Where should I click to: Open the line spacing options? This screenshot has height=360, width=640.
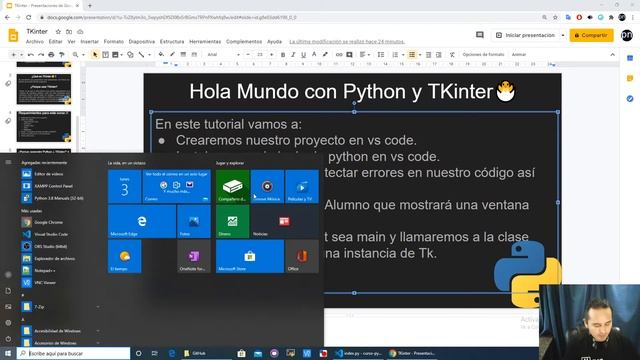click(x=380, y=55)
